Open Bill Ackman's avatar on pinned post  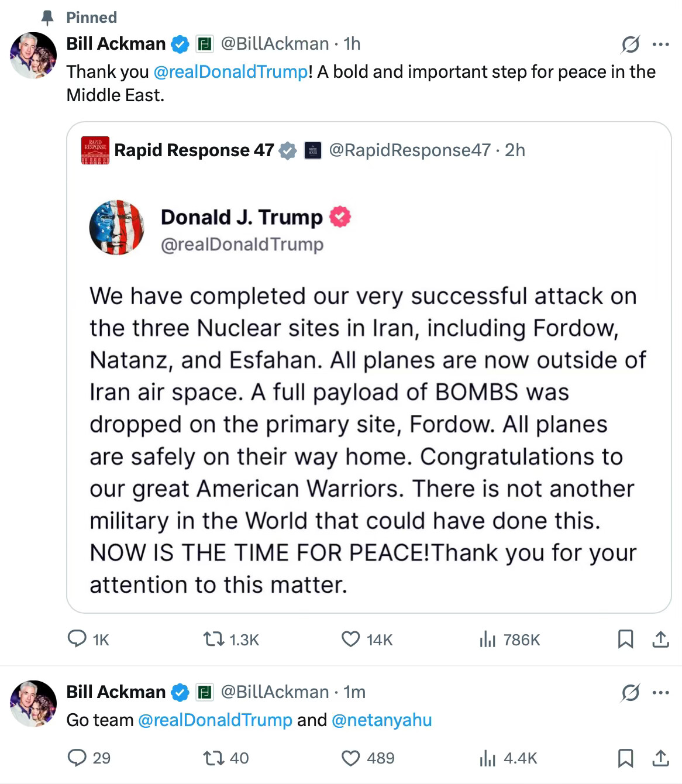click(x=33, y=56)
